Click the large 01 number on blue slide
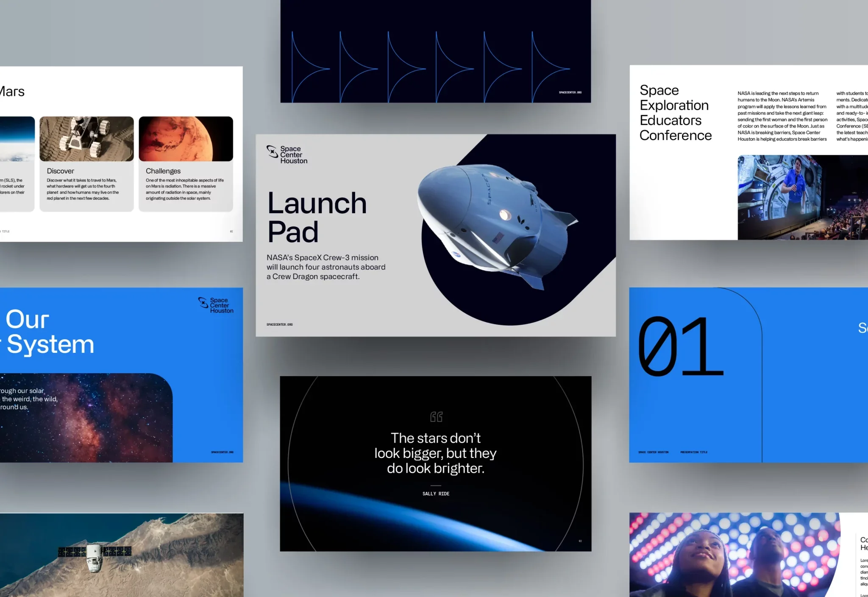The image size is (868, 597). pos(680,347)
